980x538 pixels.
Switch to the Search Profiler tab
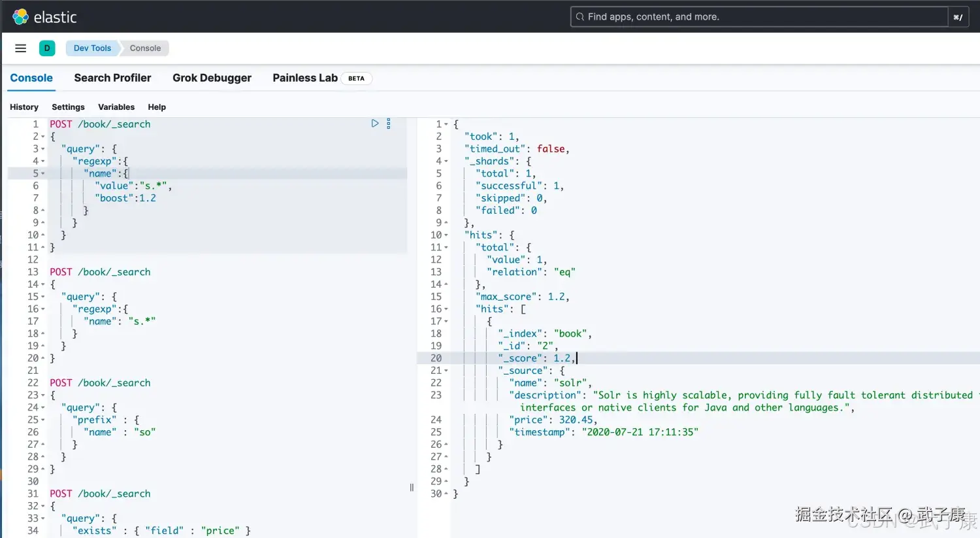click(x=112, y=78)
